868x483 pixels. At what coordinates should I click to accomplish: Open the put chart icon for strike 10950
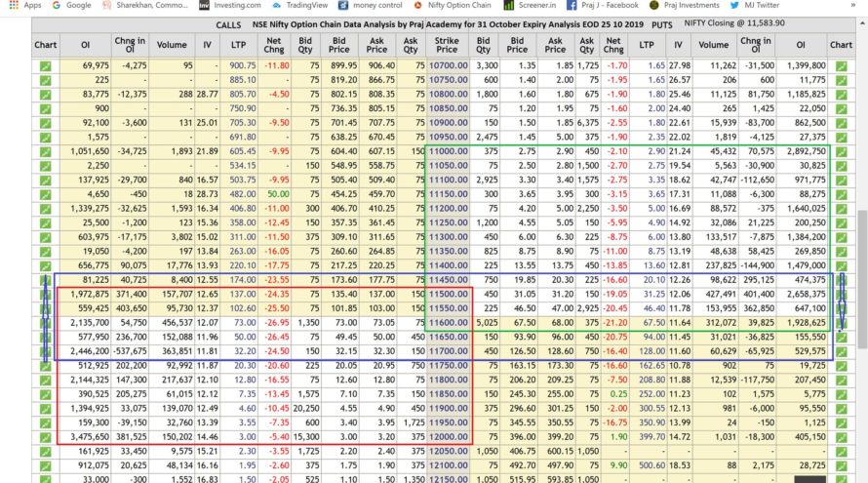[x=842, y=138]
